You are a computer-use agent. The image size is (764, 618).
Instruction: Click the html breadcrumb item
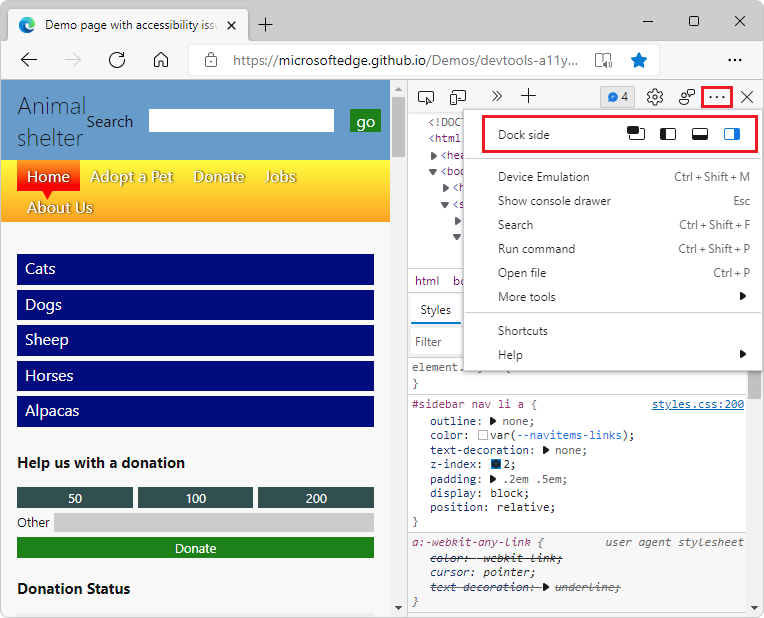[427, 281]
